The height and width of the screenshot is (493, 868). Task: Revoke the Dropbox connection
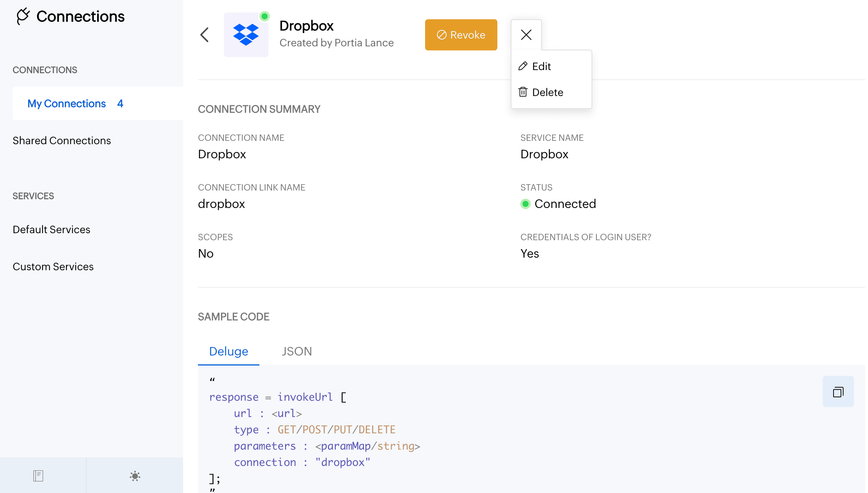click(461, 35)
